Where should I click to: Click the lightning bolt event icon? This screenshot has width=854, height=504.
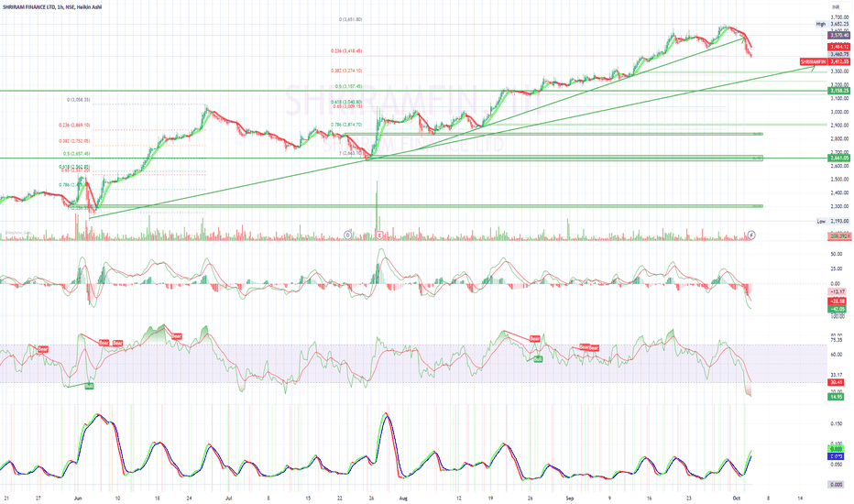coord(751,235)
